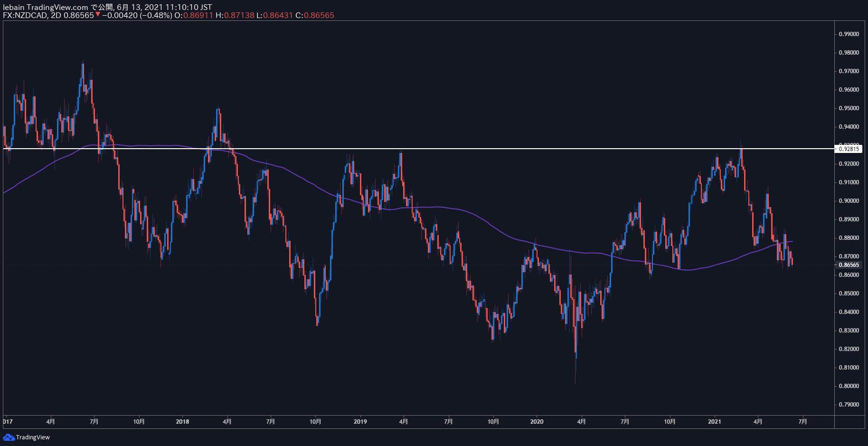The height and width of the screenshot is (446, 868).
Task: Click the 0.87000 price axis label
Action: [849, 256]
